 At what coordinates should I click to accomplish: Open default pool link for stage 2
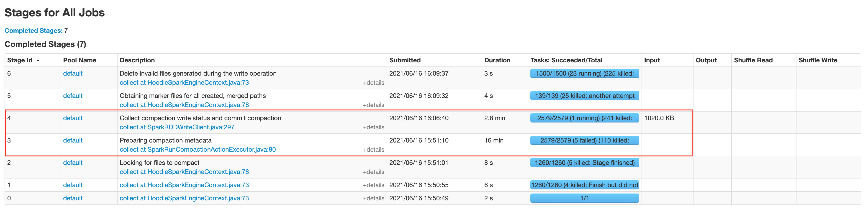point(73,163)
